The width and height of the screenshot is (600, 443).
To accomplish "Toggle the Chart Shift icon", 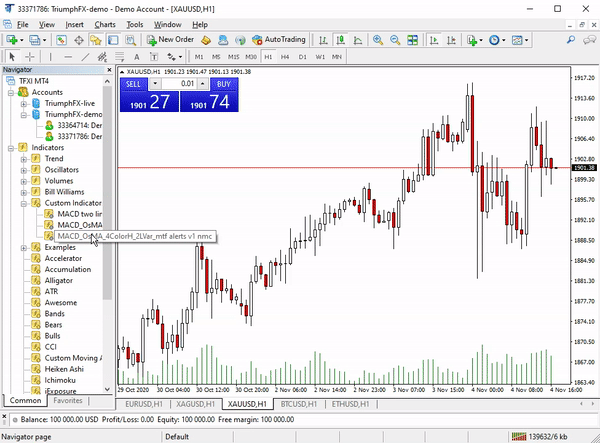I will click(451, 40).
